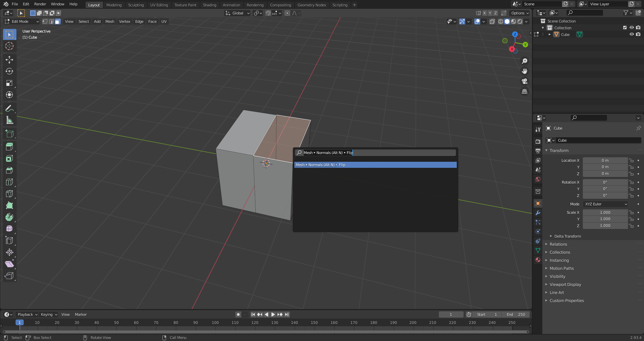Expand the Viewport Display panel

[x=565, y=285]
